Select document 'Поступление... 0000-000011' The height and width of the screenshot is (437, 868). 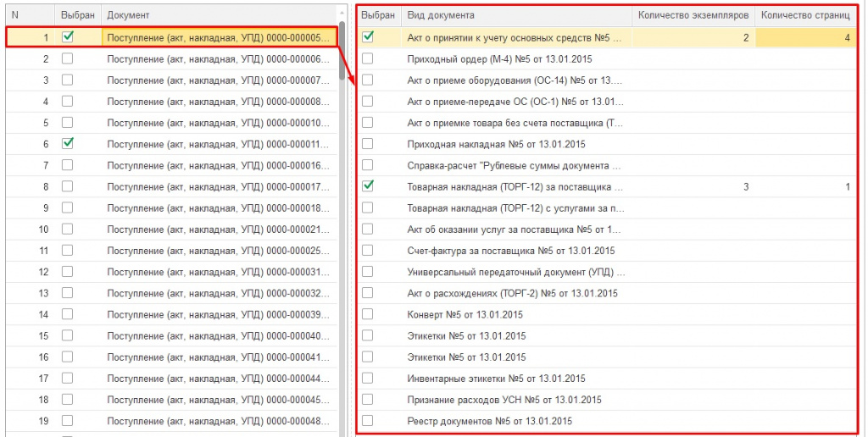point(219,144)
